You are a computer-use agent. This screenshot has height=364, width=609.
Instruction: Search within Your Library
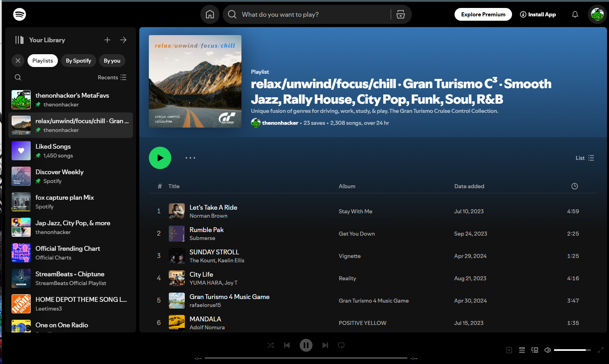[18, 77]
